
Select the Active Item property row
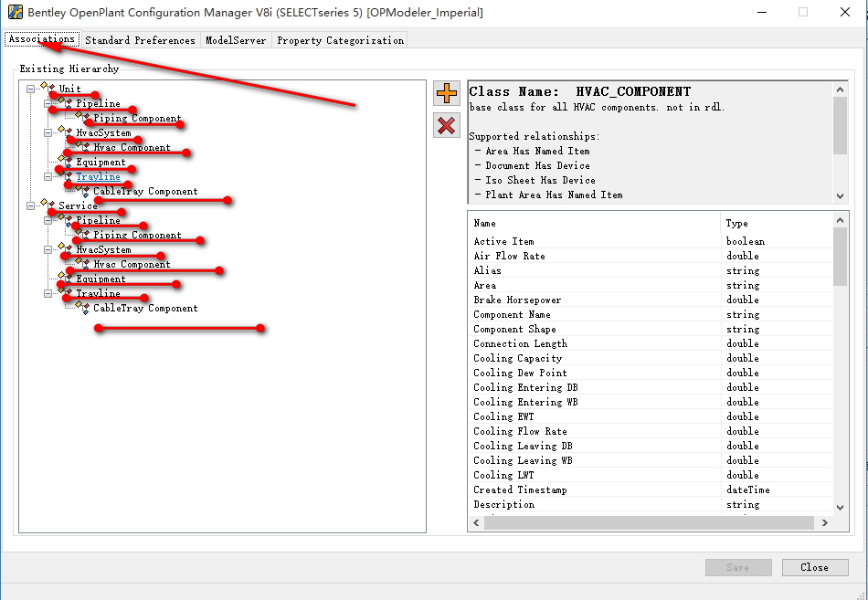pyautogui.click(x=651, y=241)
